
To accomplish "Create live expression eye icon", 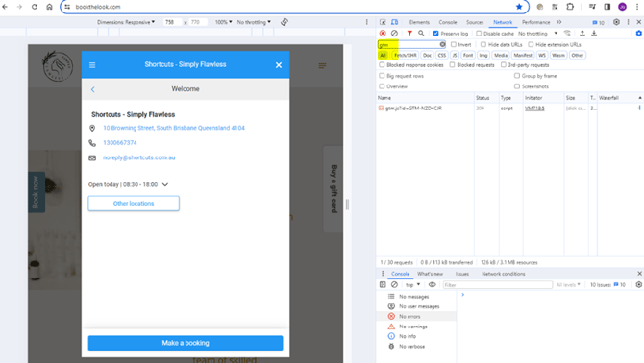I will (x=433, y=284).
